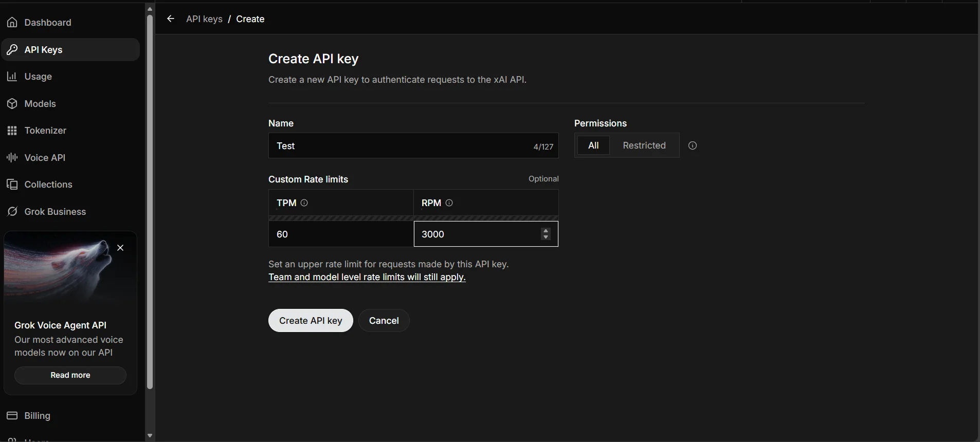Decrease RPM value with down arrow
The image size is (980, 442).
546,237
